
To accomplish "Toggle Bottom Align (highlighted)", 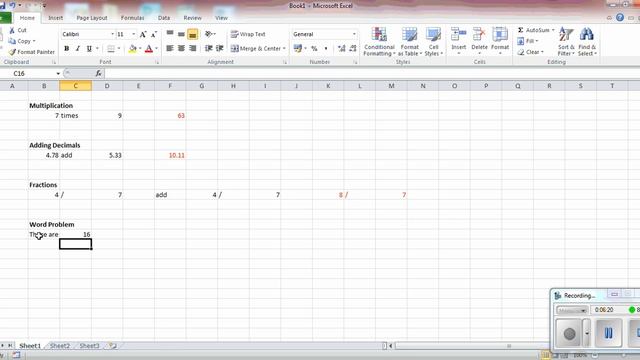I will click(193, 34).
